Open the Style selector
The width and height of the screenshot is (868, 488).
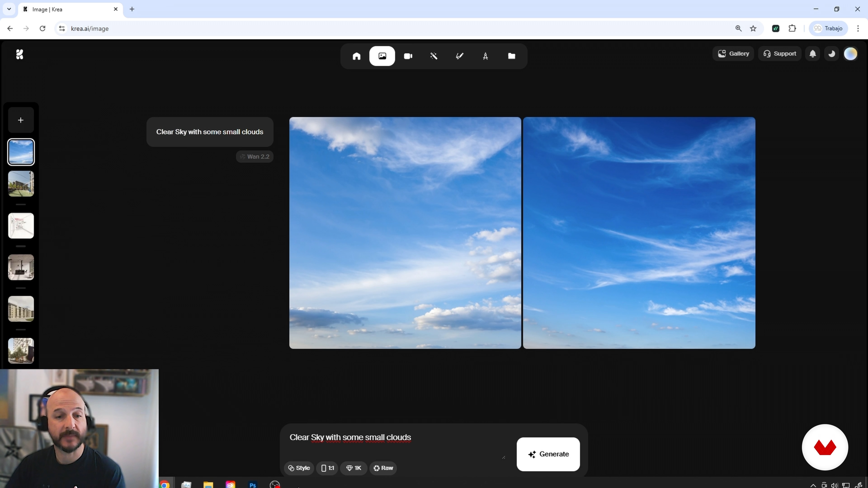(299, 468)
